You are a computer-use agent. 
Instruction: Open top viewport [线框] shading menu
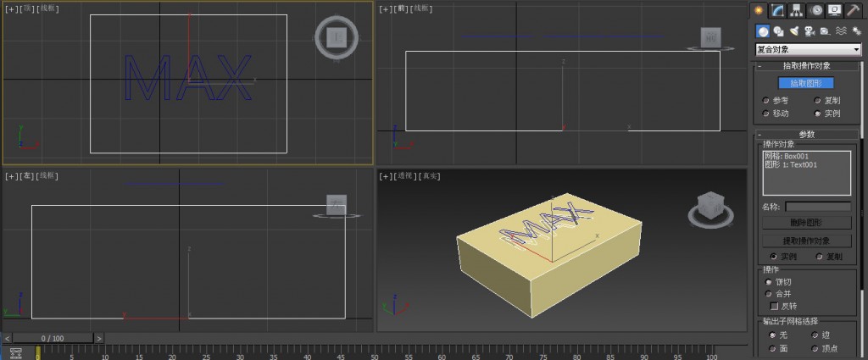point(47,8)
